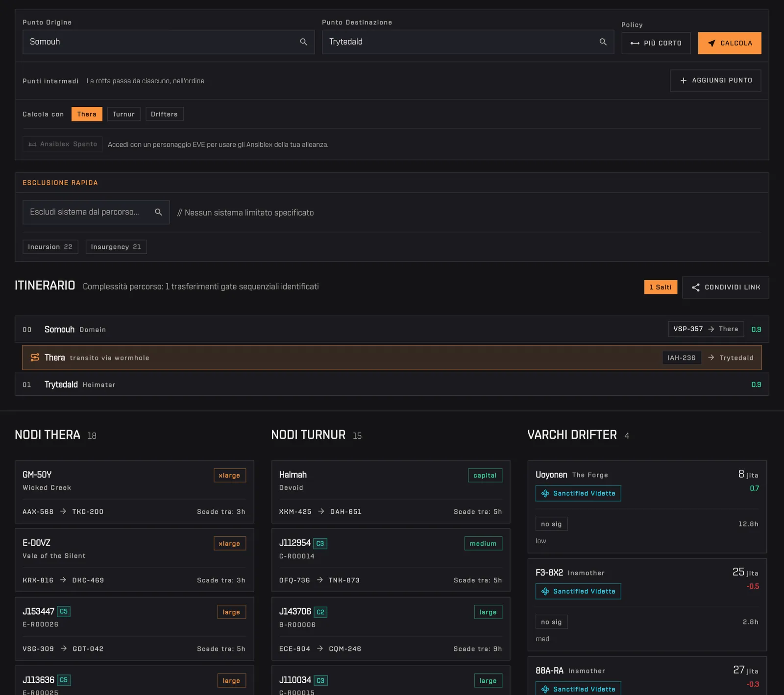Viewport: 784px width, 695px height.
Task: Click the Ansiblex bridge icon
Action: 32,144
